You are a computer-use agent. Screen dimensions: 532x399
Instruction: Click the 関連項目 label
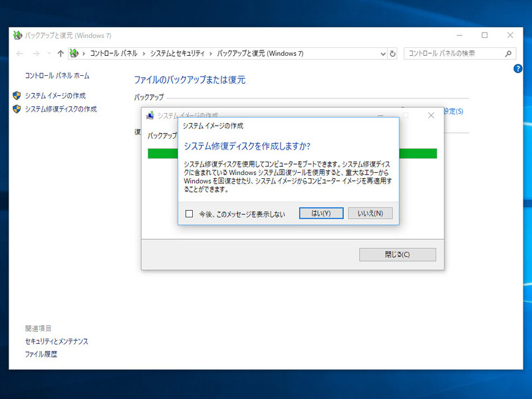pos(38,329)
